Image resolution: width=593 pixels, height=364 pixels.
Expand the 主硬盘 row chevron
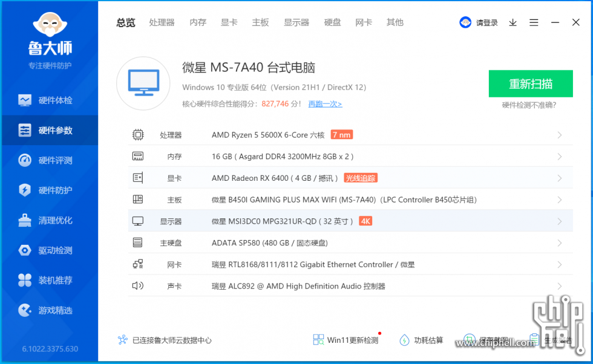(559, 243)
